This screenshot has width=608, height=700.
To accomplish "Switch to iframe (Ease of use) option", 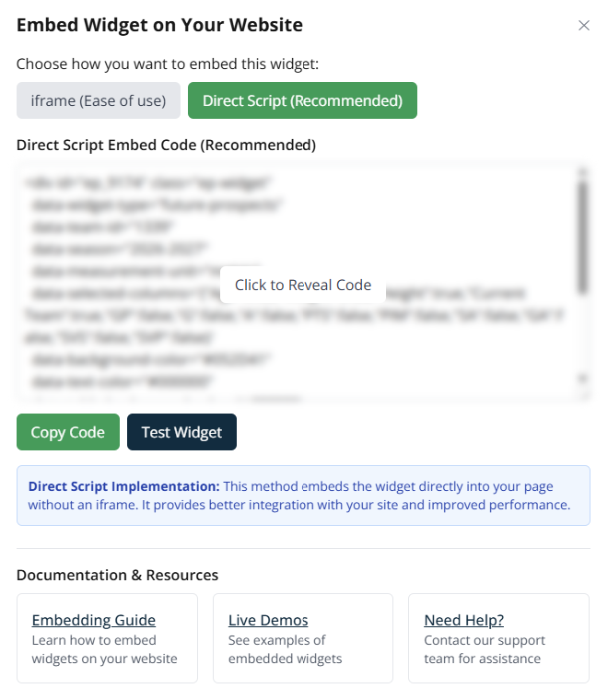I will click(x=99, y=100).
